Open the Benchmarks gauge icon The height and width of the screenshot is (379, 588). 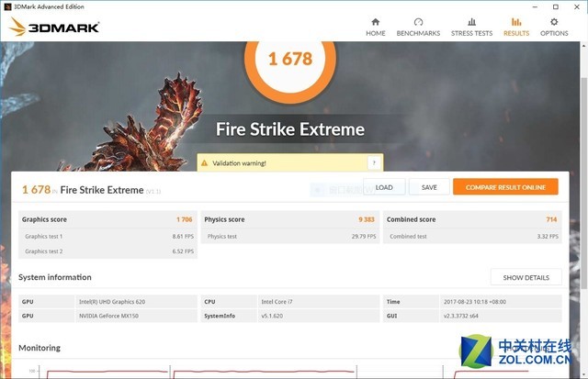click(x=418, y=22)
